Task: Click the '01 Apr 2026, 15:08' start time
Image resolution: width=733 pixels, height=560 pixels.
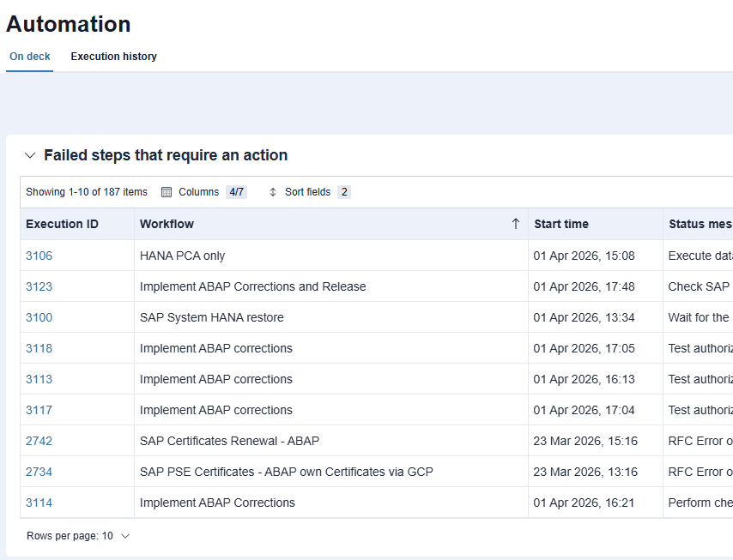Action: (x=584, y=256)
